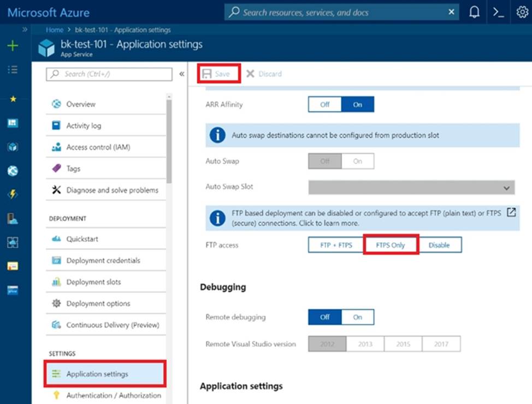Open Deployment credentials menu item
Screen dimensions: 532x404
click(106, 260)
